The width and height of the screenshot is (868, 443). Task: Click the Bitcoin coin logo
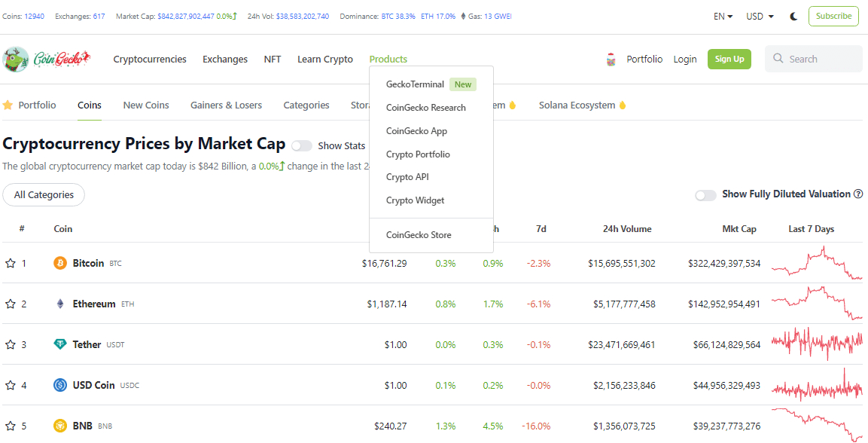click(60, 263)
